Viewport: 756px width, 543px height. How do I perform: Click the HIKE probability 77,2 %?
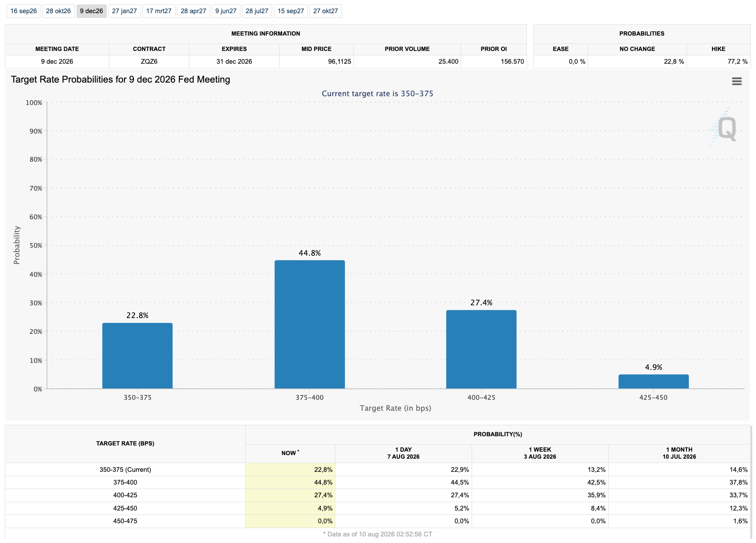point(738,62)
